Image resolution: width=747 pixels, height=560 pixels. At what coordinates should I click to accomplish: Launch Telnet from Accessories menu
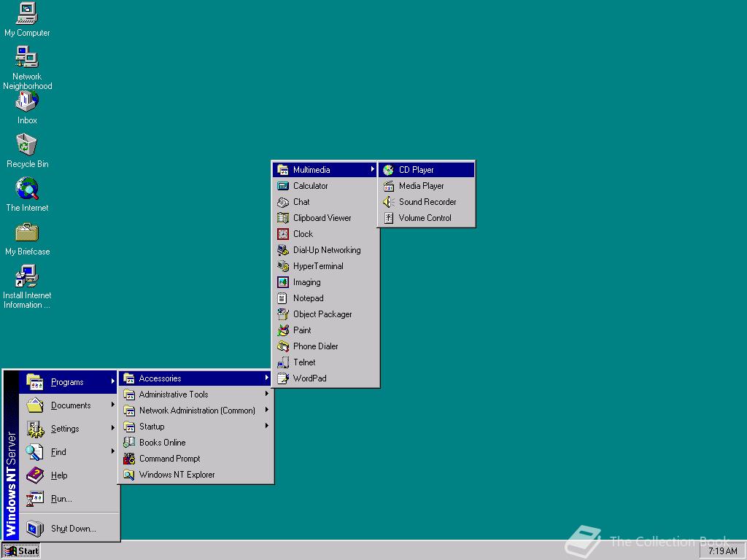325,362
